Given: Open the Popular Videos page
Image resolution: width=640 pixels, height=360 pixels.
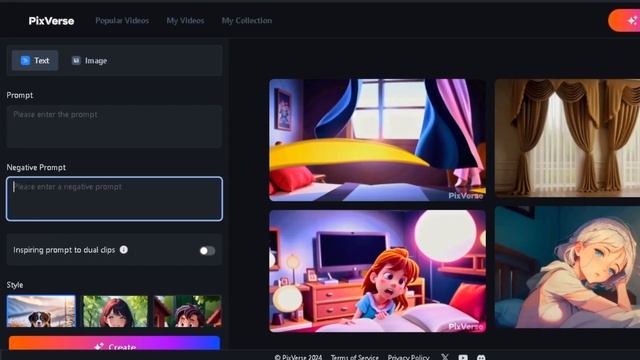Looking at the screenshot, I should pyautogui.click(x=122, y=20).
